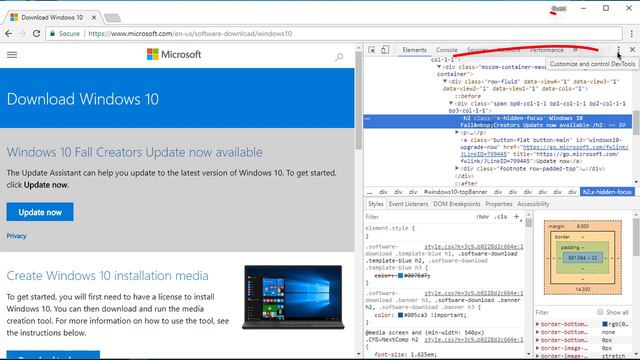Open the Accessibility tab
This screenshot has height=360, width=640.
533,204
